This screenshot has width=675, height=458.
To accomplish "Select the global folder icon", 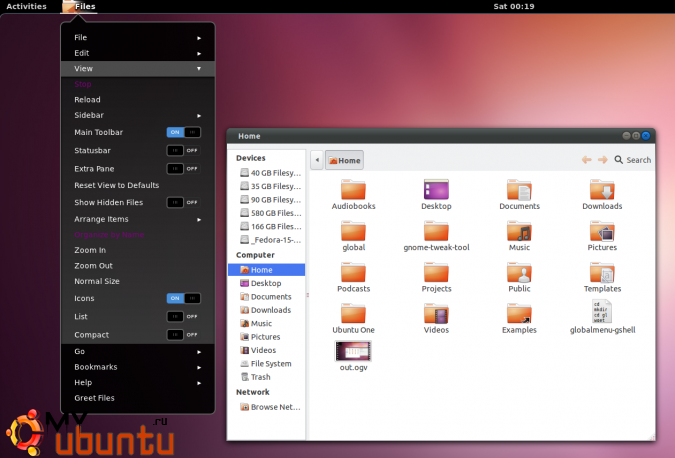I will coord(353,231).
